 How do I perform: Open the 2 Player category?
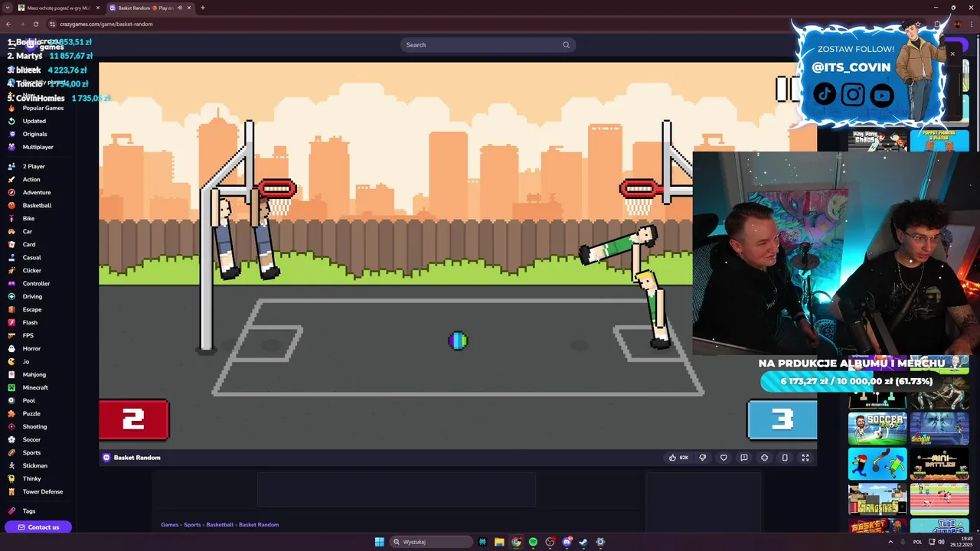coord(34,166)
